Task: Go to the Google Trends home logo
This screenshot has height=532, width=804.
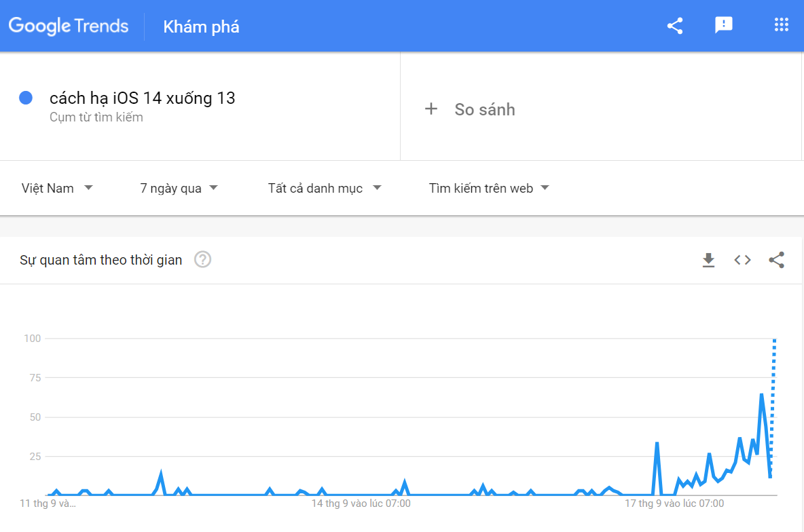Action: tap(69, 26)
